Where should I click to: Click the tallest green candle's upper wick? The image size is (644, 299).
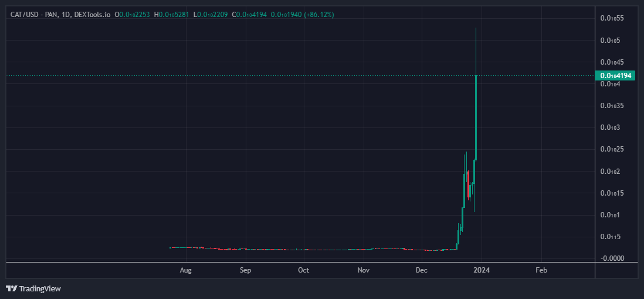pos(476,52)
